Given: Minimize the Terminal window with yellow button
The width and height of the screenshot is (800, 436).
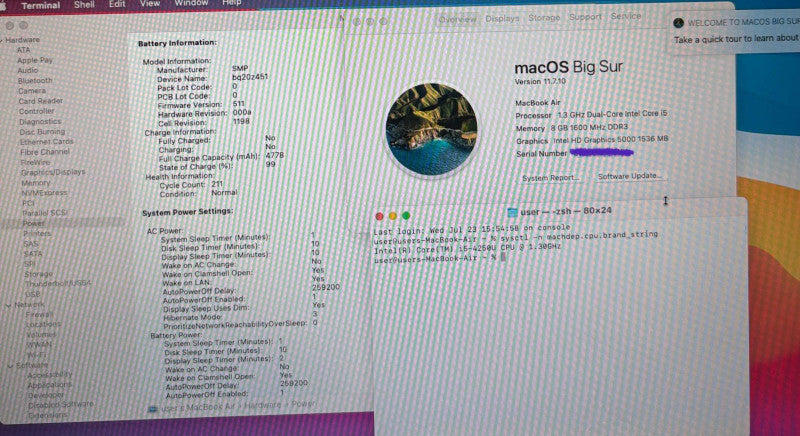Looking at the screenshot, I should click(x=392, y=216).
